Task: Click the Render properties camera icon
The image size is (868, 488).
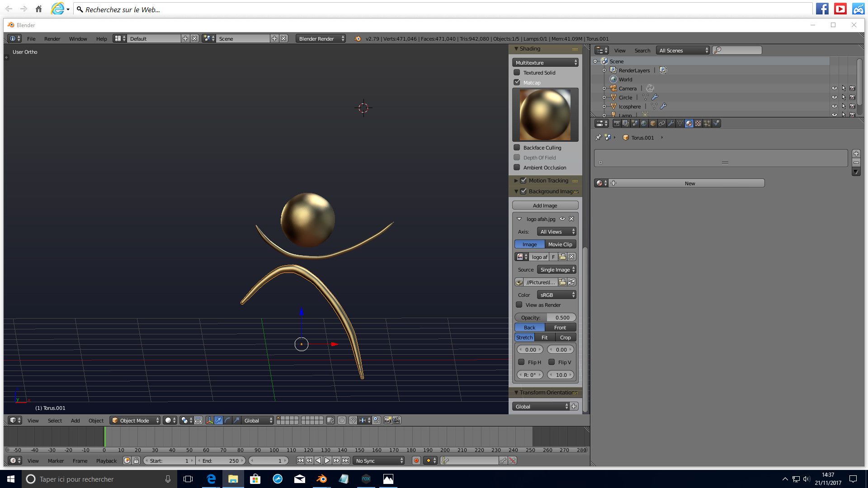Action: [617, 123]
